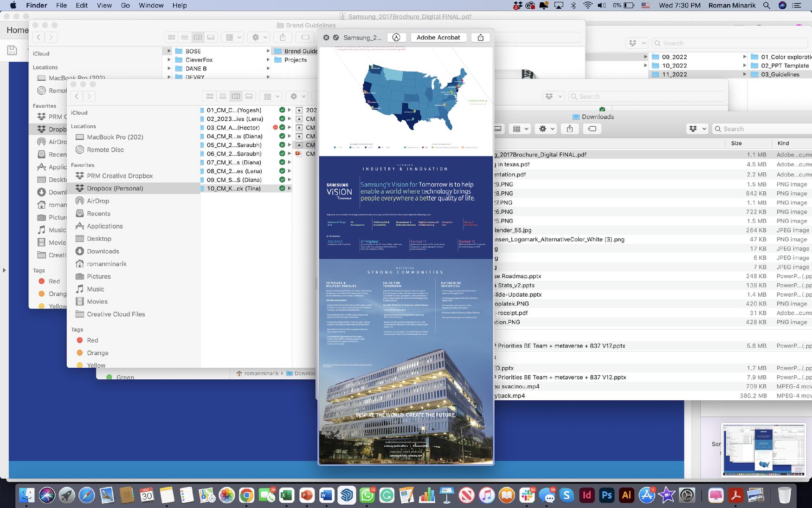The image size is (812, 508).
Task: Close the Quick Look preview panel
Action: pyautogui.click(x=326, y=38)
